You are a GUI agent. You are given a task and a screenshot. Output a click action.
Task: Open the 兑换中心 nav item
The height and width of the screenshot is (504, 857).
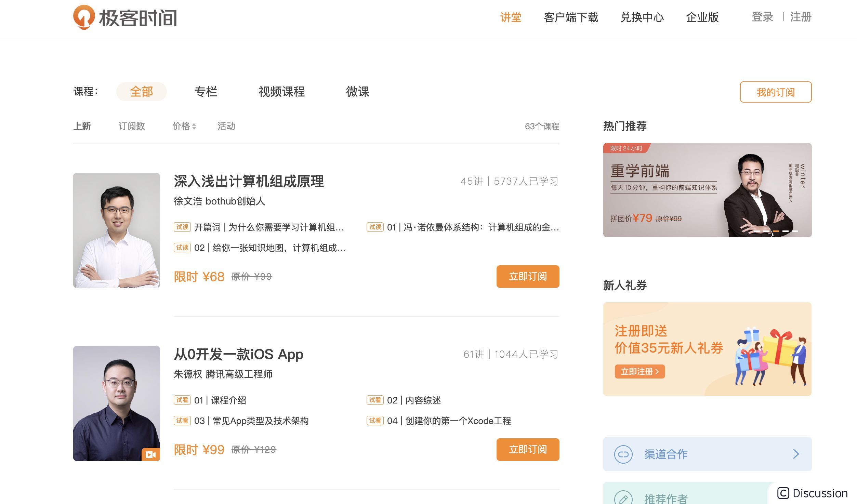click(642, 17)
